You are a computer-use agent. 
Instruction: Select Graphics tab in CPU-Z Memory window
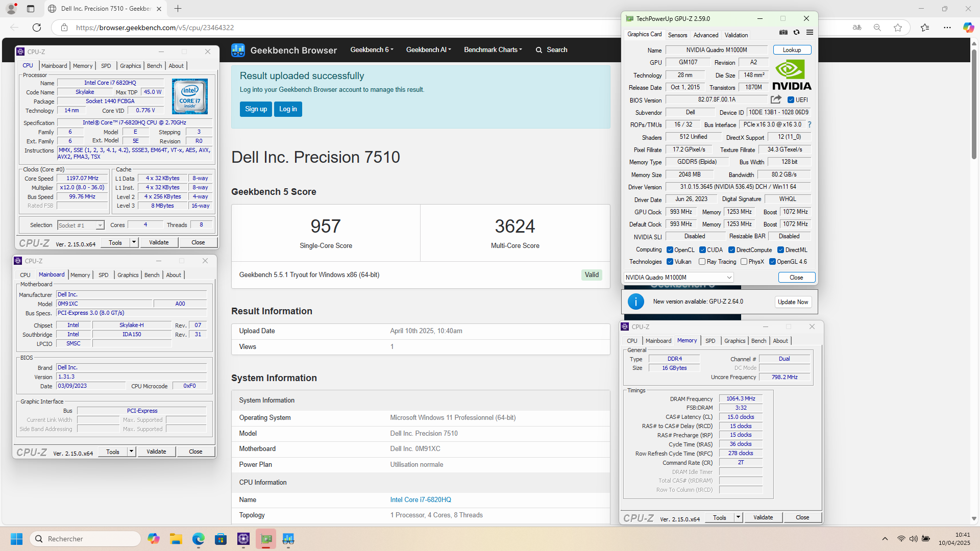(x=734, y=341)
